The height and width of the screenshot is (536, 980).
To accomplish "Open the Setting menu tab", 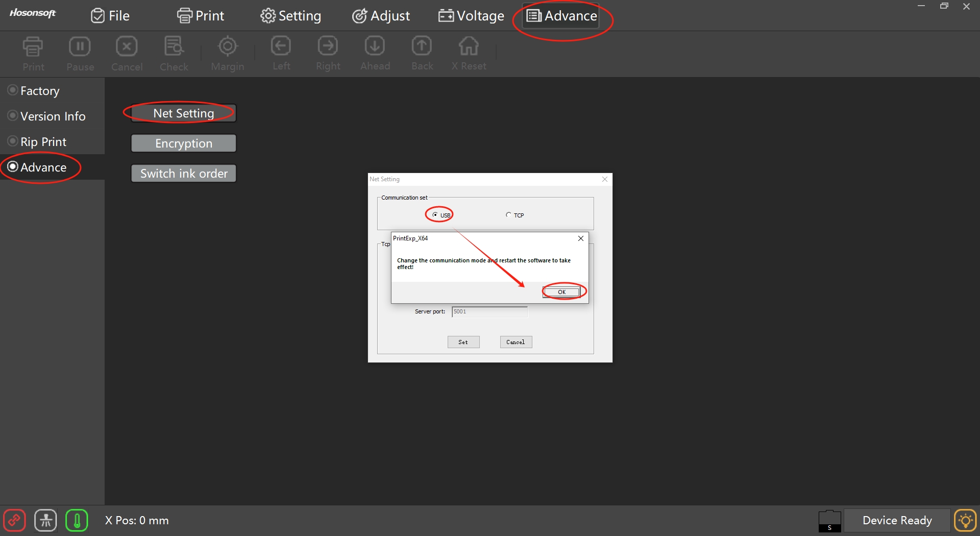I will point(291,16).
